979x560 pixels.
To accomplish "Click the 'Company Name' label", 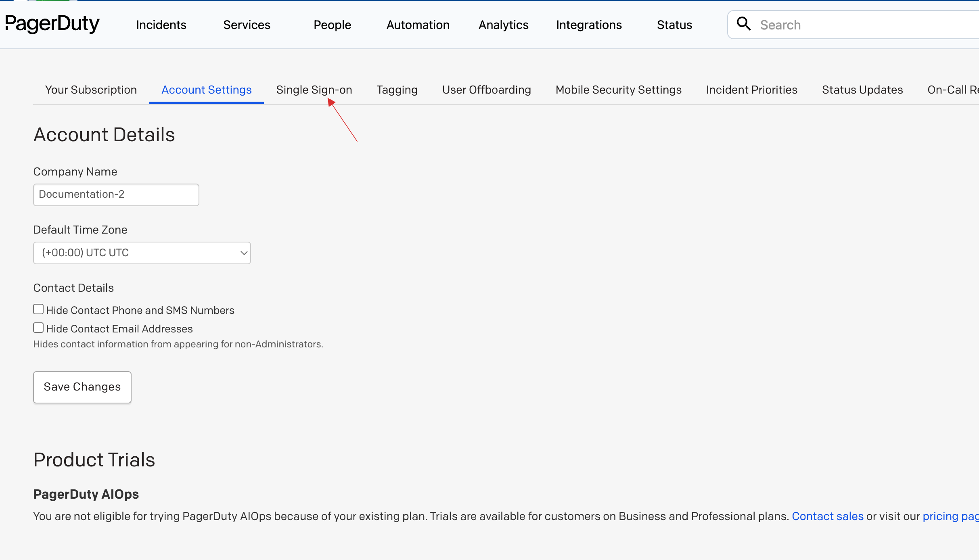I will (75, 171).
